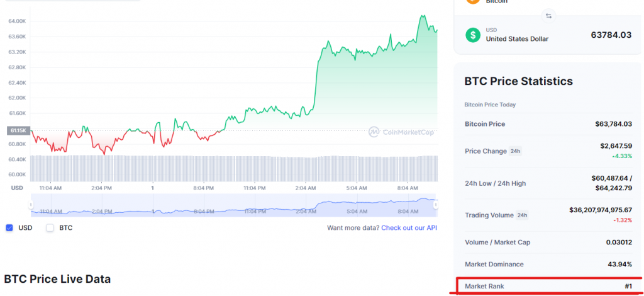This screenshot has width=644, height=296.
Task: Uncheck the USD chart checkbox
Action: [9, 228]
